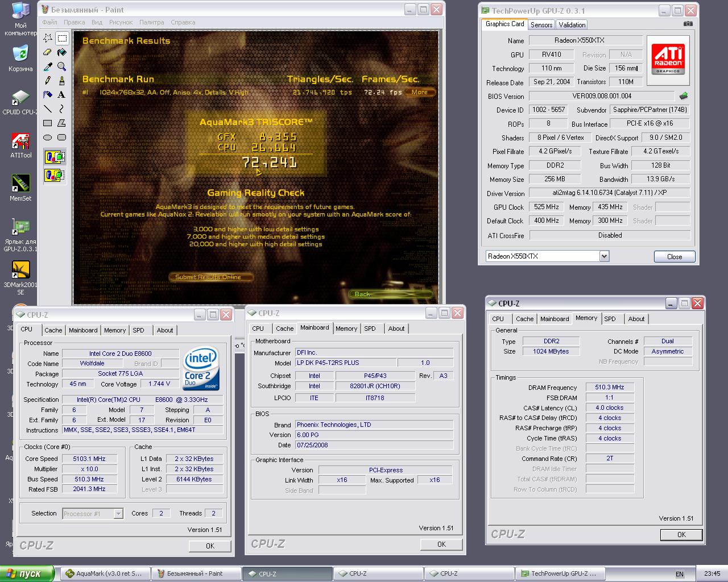Open SPD tab in middle CPU-Z window
Image resolution: width=728 pixels, height=582 pixels.
370,329
